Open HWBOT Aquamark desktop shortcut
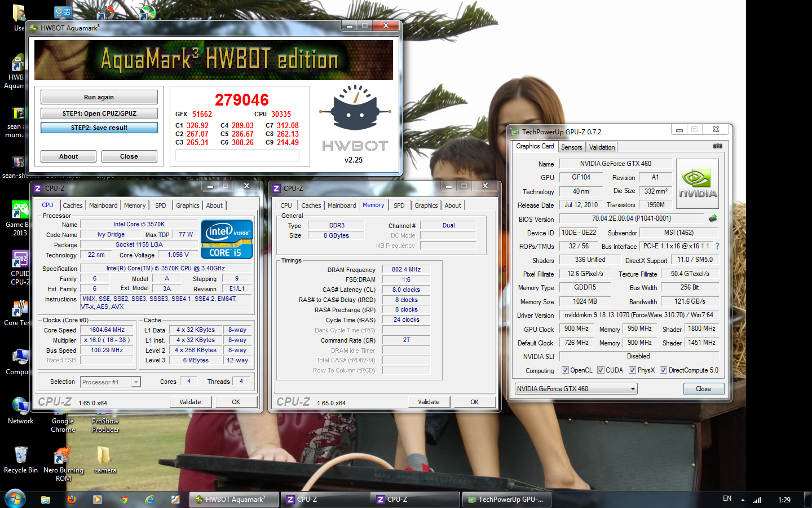This screenshot has width=812, height=508. click(x=16, y=72)
